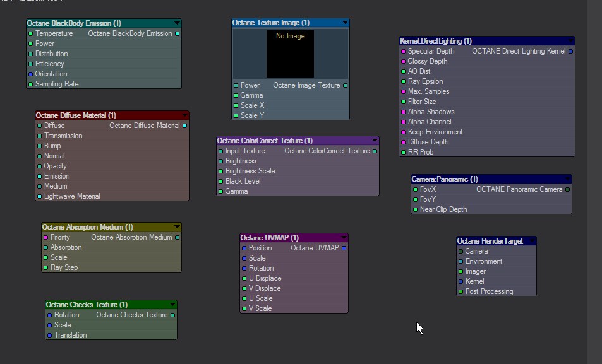The image size is (602, 364).
Task: Click the OCTANE Direct Lighting Kernel output socket
Action: [571, 51]
